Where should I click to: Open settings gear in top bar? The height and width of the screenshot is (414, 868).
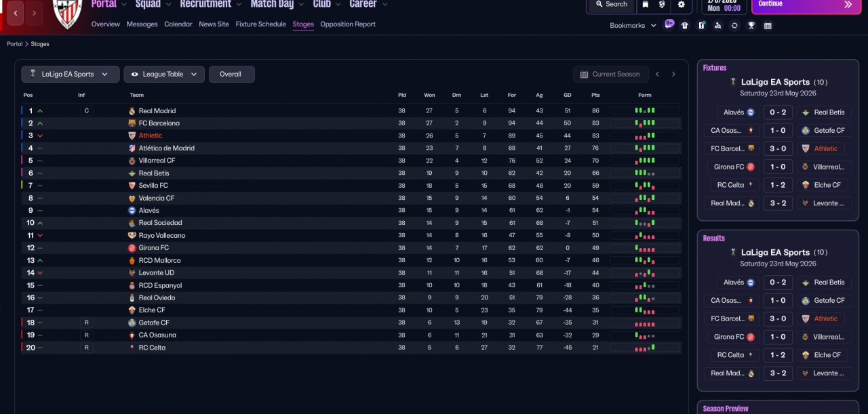pyautogui.click(x=681, y=4)
